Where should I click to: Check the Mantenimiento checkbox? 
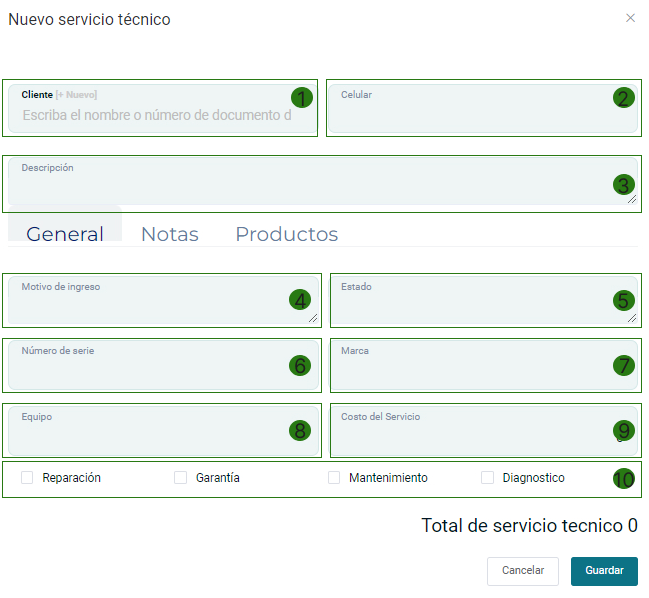(x=335, y=478)
